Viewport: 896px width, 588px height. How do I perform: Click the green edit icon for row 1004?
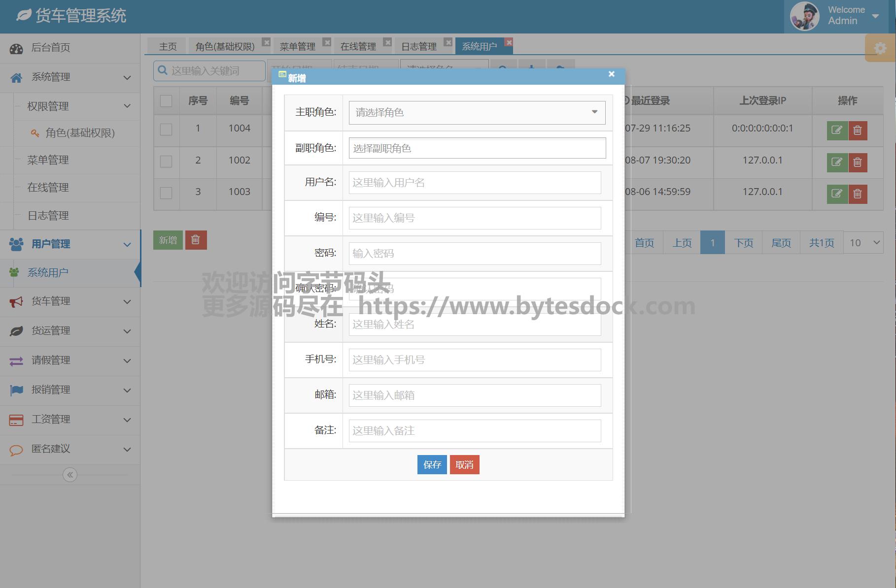pyautogui.click(x=836, y=131)
